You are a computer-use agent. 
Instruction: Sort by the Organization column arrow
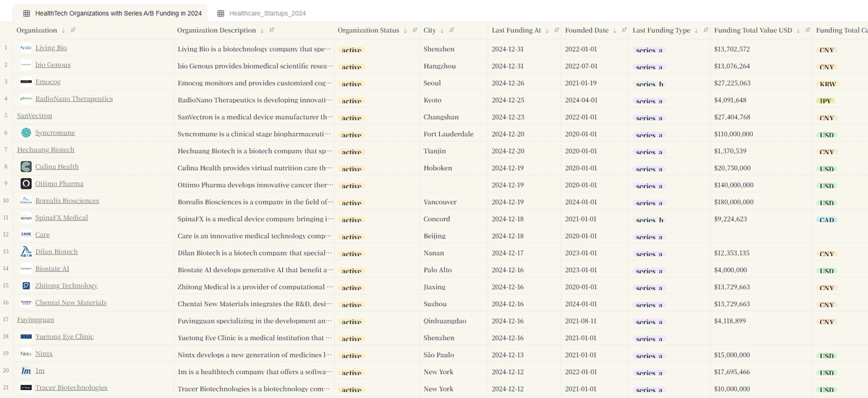64,30
